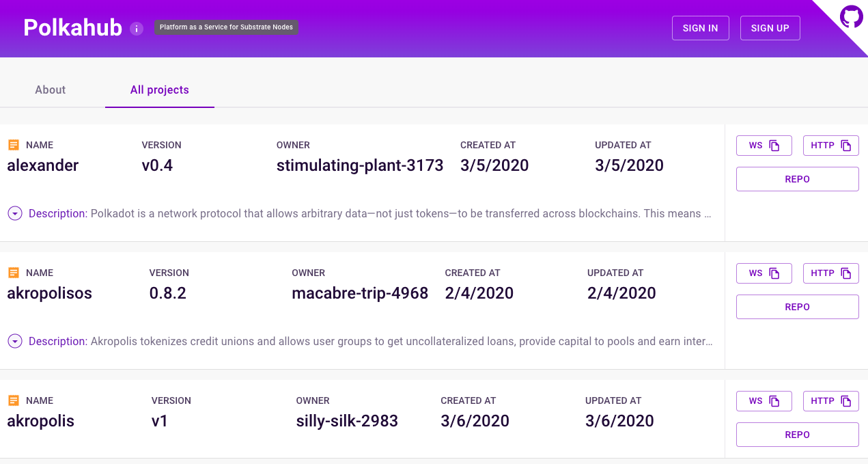Click project name akropolis
Image resolution: width=868 pixels, height=464 pixels.
point(41,421)
